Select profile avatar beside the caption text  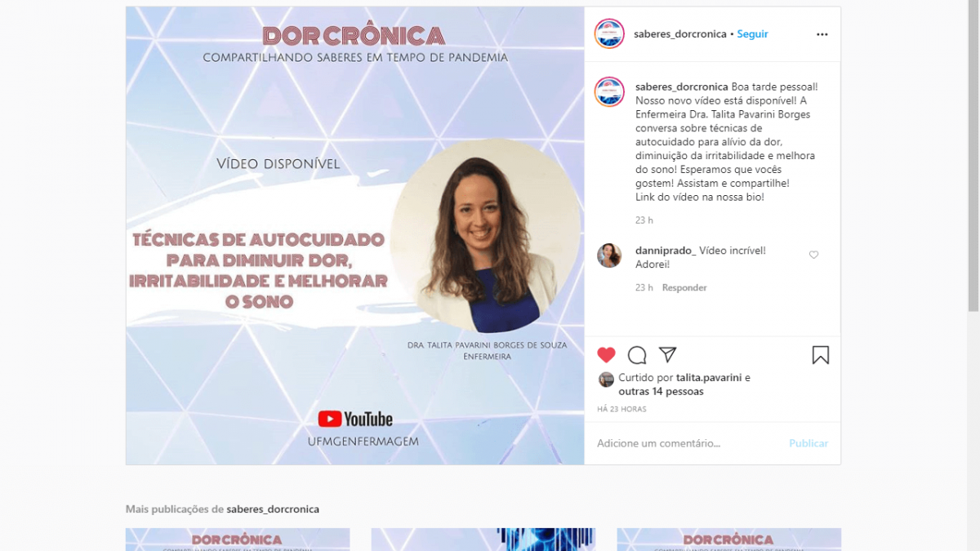click(x=609, y=91)
